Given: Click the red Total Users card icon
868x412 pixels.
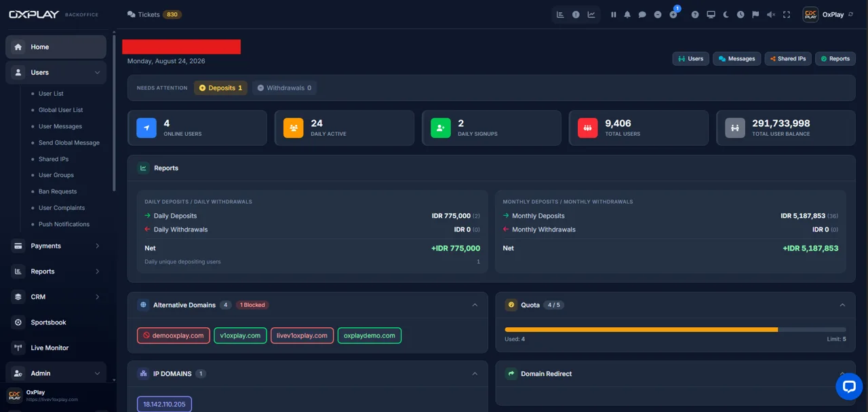Looking at the screenshot, I should 587,128.
